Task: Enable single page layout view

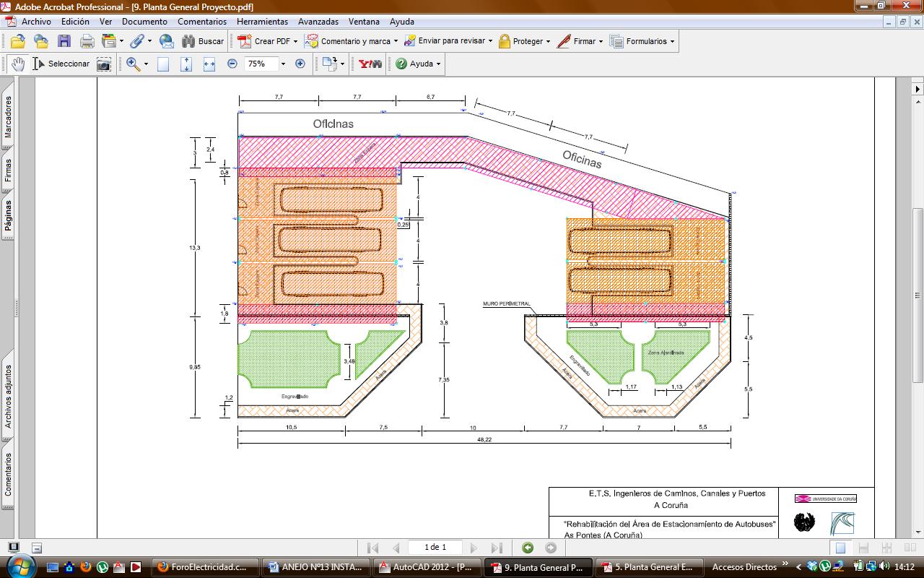Action: pos(840,548)
